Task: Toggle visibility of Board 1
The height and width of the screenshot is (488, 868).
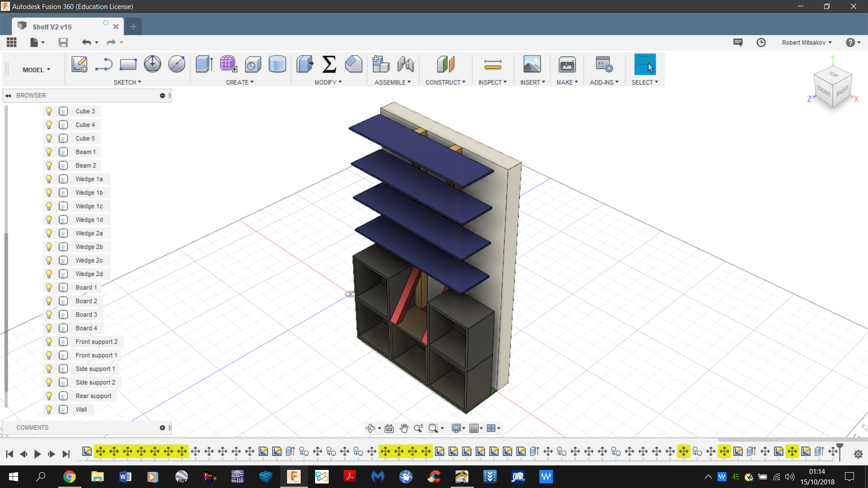Action: 49,287
